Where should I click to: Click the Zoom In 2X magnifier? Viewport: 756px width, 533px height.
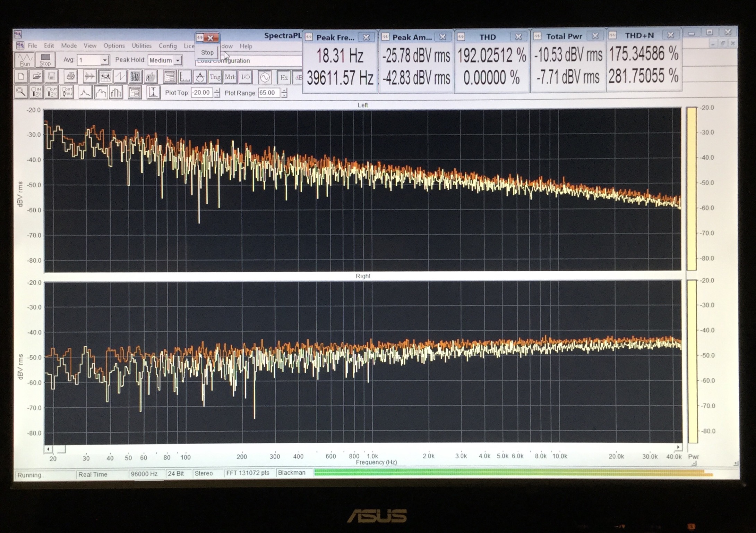tap(36, 93)
